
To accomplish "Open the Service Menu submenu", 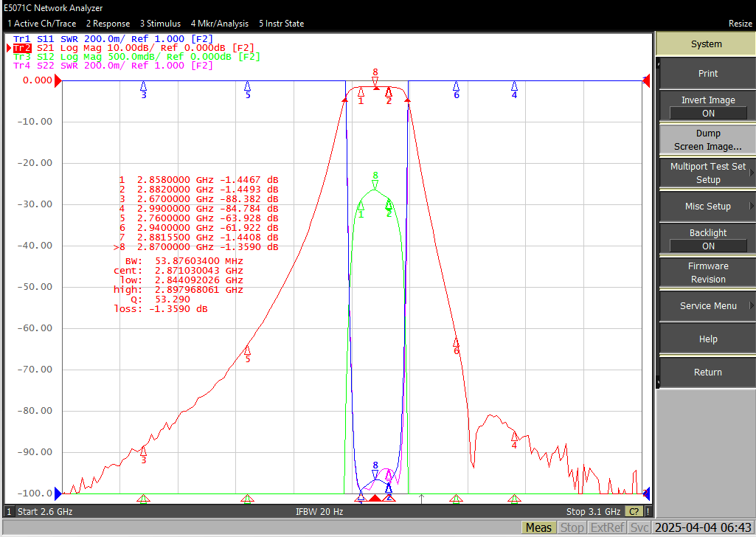I will (x=707, y=306).
